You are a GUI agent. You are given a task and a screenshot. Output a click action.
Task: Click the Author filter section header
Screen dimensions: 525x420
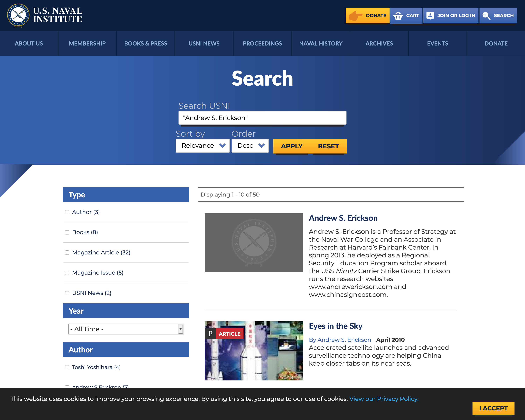pos(126,350)
